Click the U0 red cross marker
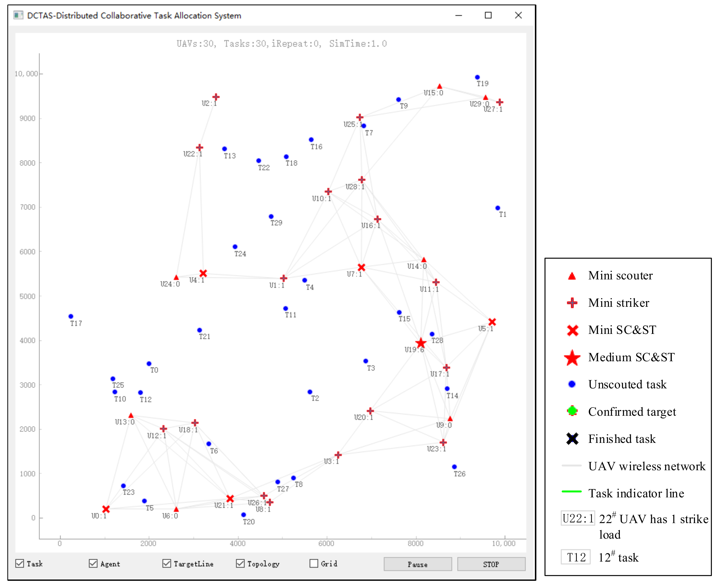The height and width of the screenshot is (588, 717). [x=106, y=509]
